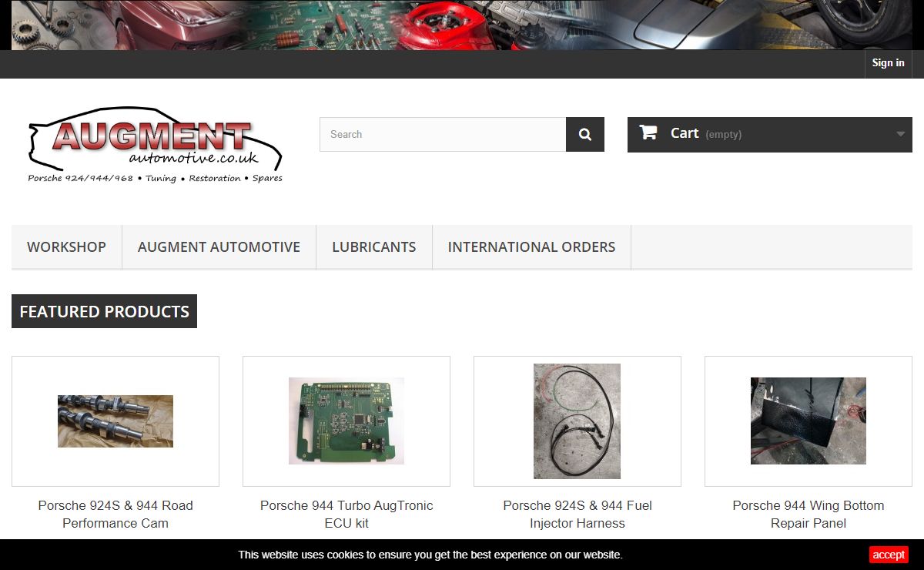Accept the cookie notice
This screenshot has height=570, width=924.
tap(889, 555)
